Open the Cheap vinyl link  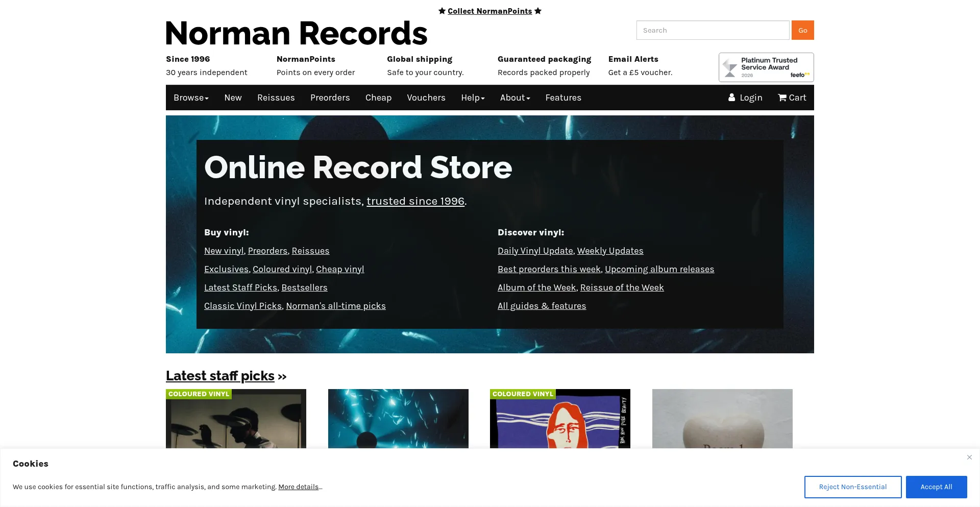click(x=340, y=269)
